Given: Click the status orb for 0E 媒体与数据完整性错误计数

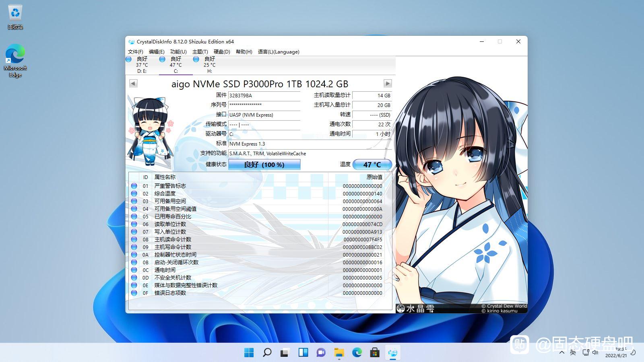Looking at the screenshot, I should tap(134, 285).
